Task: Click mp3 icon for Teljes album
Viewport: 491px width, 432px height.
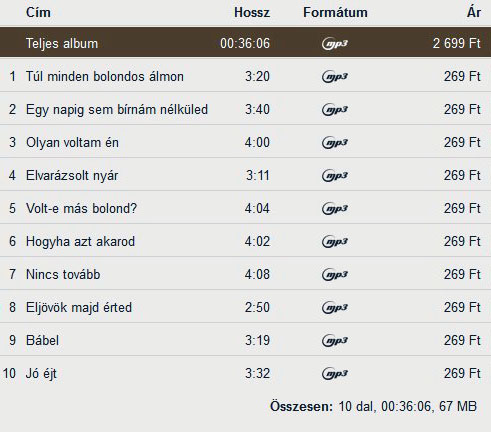Action: click(x=335, y=44)
